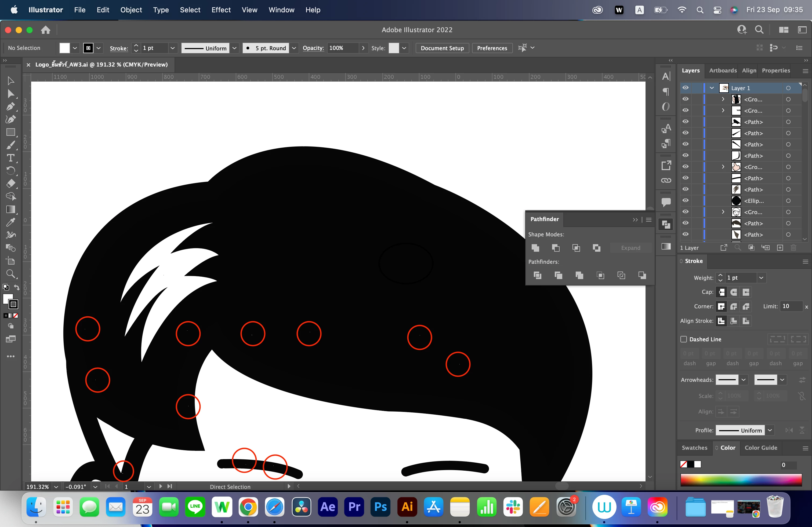Select the Eraser tool
The width and height of the screenshot is (812, 527).
pyautogui.click(x=10, y=184)
